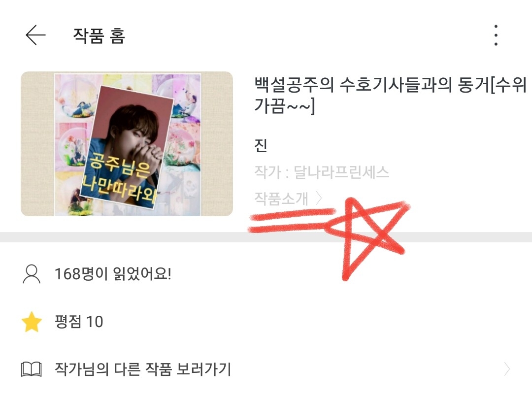Tap the hand-drawn red star mark
This screenshot has height=399, width=532.
[368, 237]
